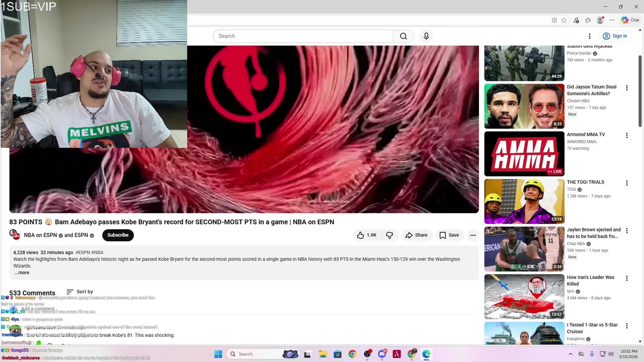The height and width of the screenshot is (362, 644).
Task: Share the Bam Adebayo video
Action: click(x=417, y=235)
